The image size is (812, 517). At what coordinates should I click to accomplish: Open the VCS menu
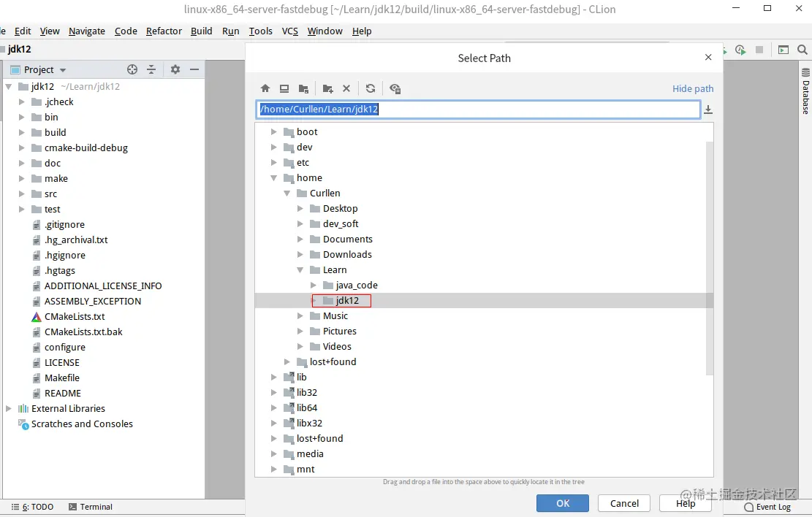(x=290, y=31)
